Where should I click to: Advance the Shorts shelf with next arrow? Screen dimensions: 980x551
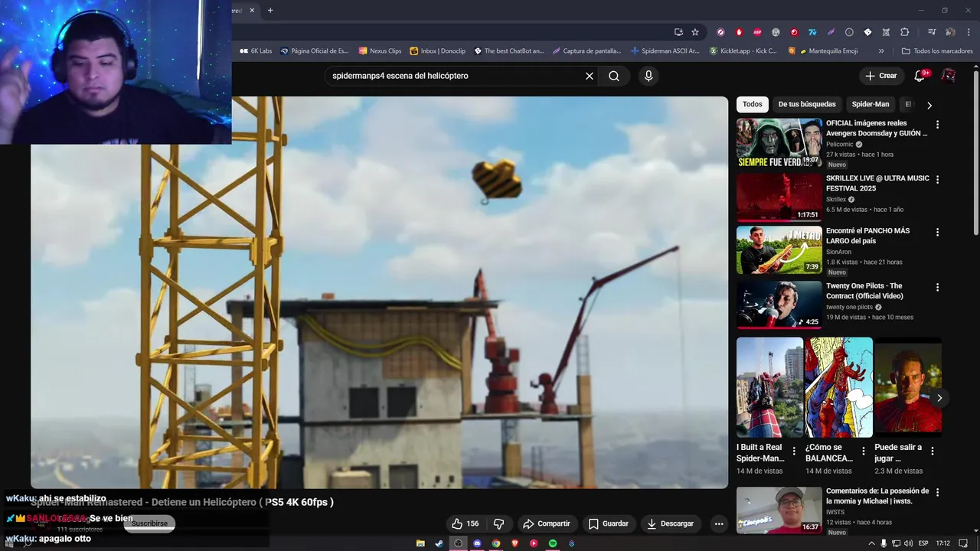pyautogui.click(x=939, y=398)
